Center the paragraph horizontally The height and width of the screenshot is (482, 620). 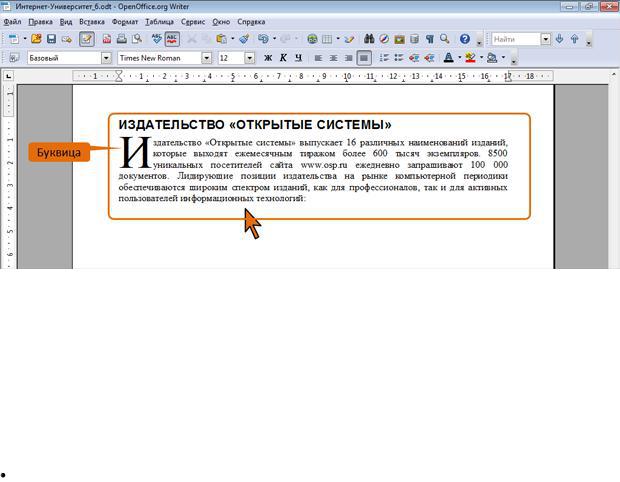click(333, 58)
